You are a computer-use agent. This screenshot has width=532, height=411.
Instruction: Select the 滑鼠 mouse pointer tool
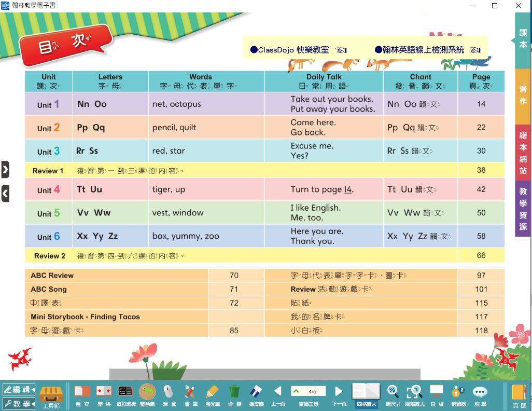tap(168, 396)
